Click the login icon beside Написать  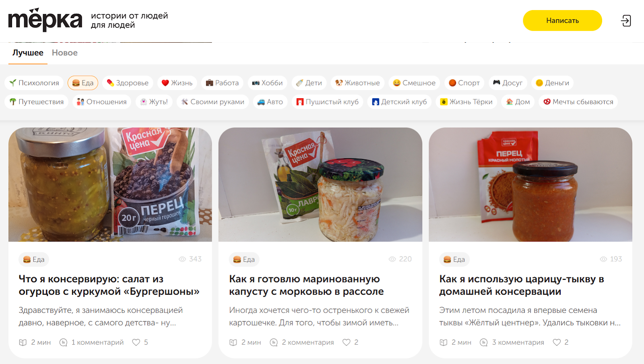coord(626,21)
